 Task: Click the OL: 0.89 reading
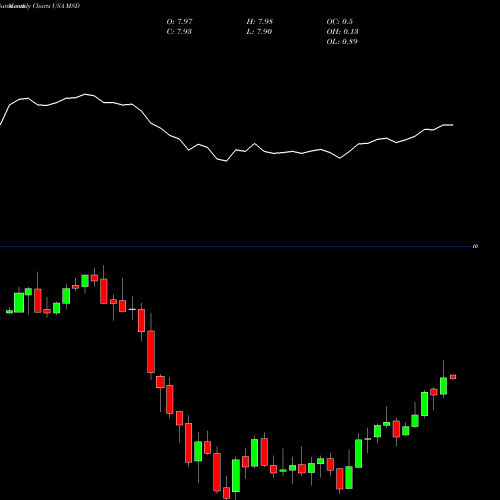[342, 42]
